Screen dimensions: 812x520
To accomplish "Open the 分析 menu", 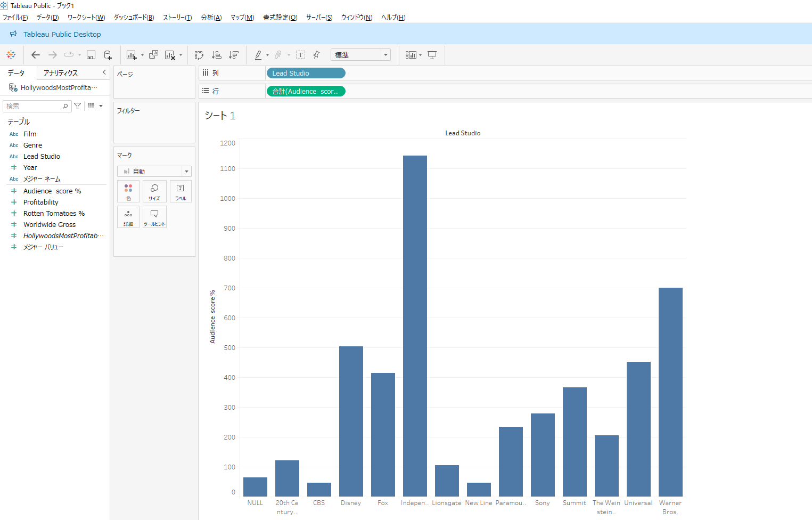I will (x=211, y=17).
